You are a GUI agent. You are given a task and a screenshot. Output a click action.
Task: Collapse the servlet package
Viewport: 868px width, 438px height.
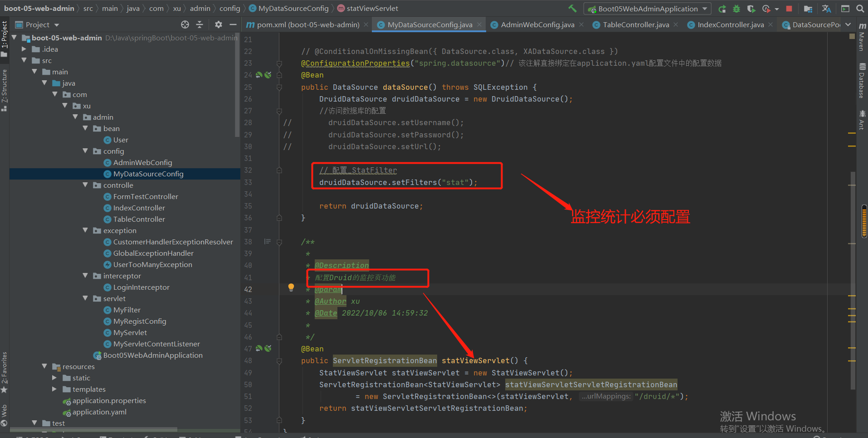pos(85,298)
